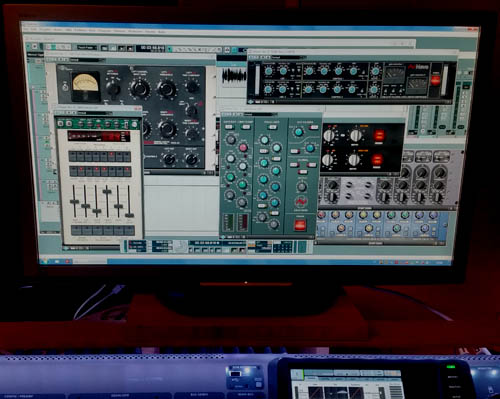This screenshot has height=399, width=500.
Task: Click the time display in the DAW top toolbar
Action: click(152, 48)
